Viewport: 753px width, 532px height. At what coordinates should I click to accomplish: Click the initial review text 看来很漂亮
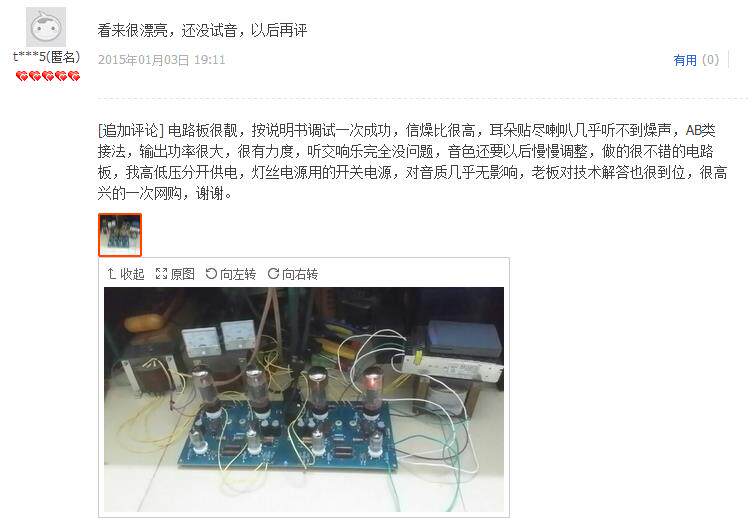132,30
